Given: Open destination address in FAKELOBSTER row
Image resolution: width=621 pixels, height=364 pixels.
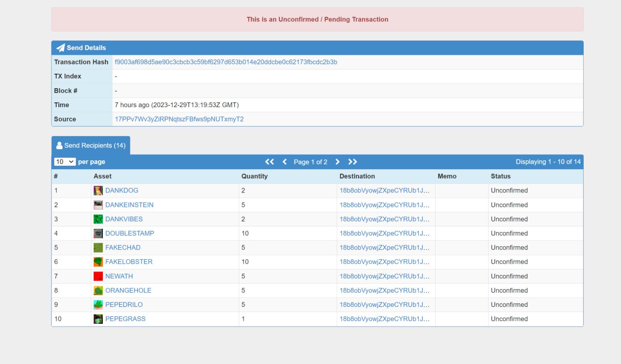Looking at the screenshot, I should click(x=385, y=262).
